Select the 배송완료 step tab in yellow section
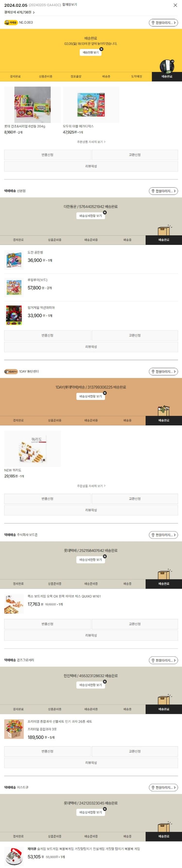Image resolution: width=182 pixels, height=868 pixels. coord(167,77)
